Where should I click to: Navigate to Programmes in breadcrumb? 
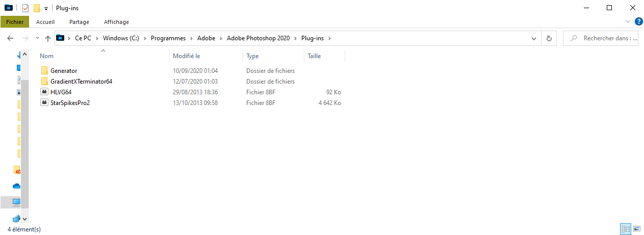[x=168, y=38]
